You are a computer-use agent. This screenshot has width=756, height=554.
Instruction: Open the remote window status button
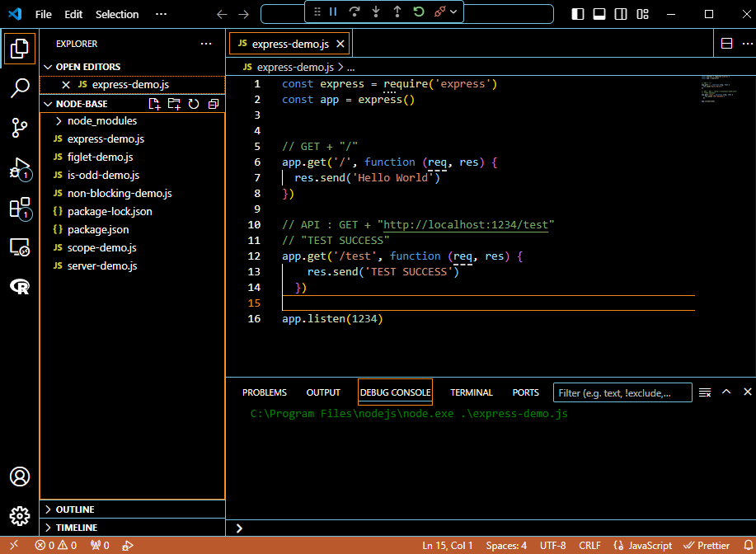pyautogui.click(x=14, y=545)
